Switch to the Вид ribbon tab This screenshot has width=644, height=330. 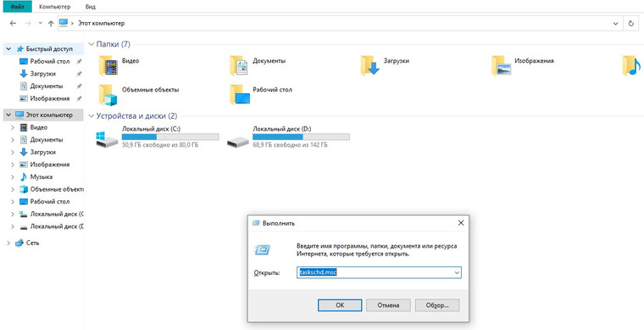(91, 7)
